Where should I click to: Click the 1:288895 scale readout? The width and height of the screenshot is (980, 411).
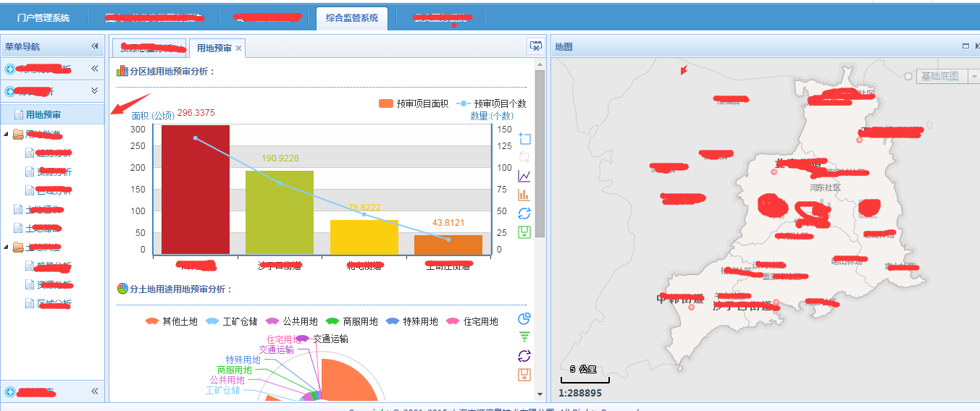click(580, 393)
